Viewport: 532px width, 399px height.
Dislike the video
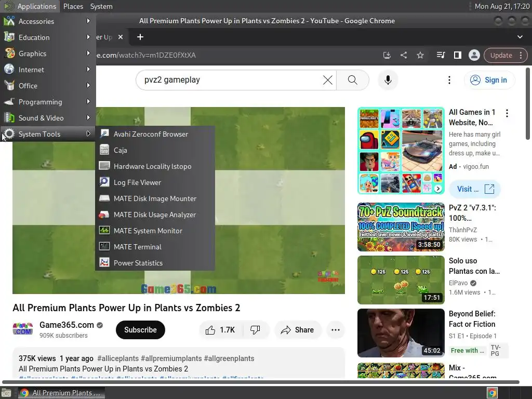tap(255, 330)
